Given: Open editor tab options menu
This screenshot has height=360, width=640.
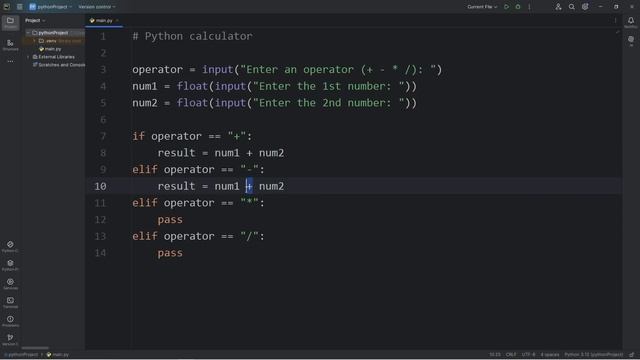Looking at the screenshot, I should (616, 20).
